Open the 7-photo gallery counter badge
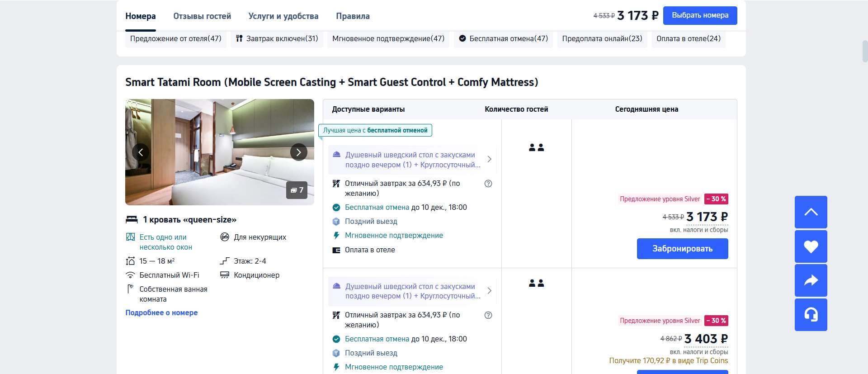This screenshot has height=374, width=868. (x=297, y=190)
